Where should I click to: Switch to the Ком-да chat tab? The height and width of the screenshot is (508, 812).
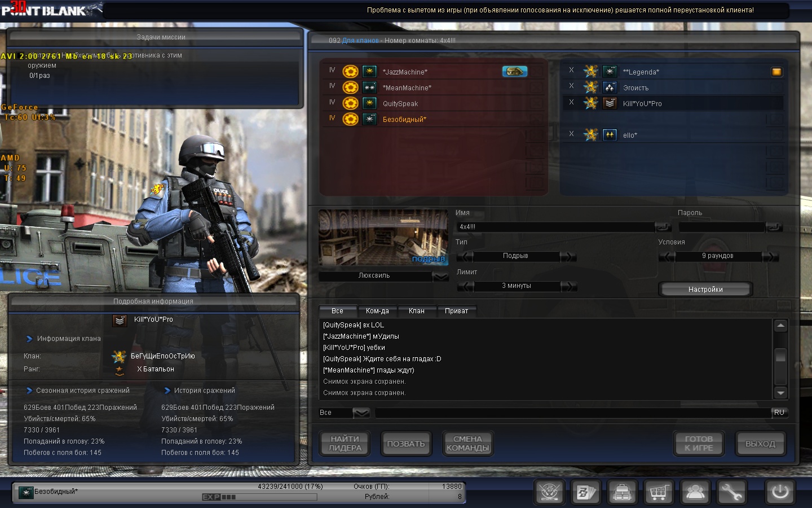point(377,311)
